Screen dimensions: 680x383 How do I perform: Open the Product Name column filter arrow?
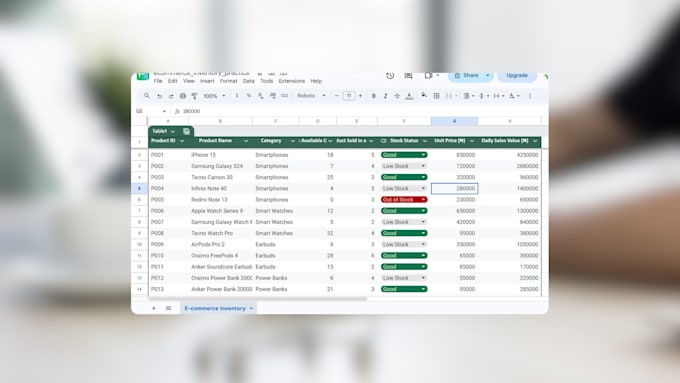point(246,141)
